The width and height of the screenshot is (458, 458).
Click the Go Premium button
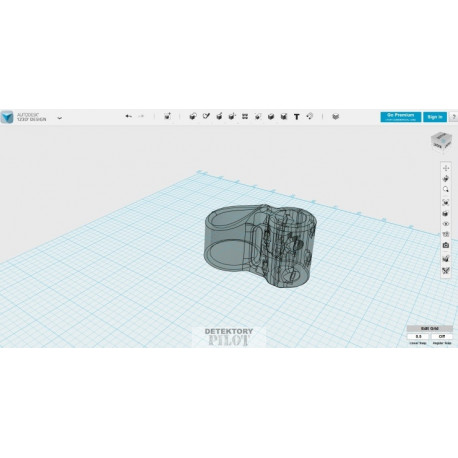(x=401, y=117)
